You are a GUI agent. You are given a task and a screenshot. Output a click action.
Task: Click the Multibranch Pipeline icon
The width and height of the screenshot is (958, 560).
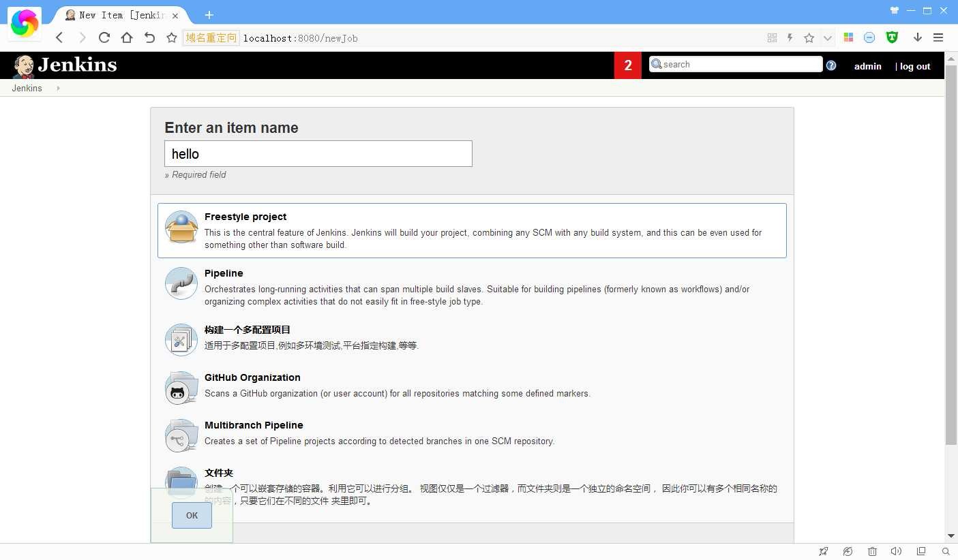click(181, 435)
